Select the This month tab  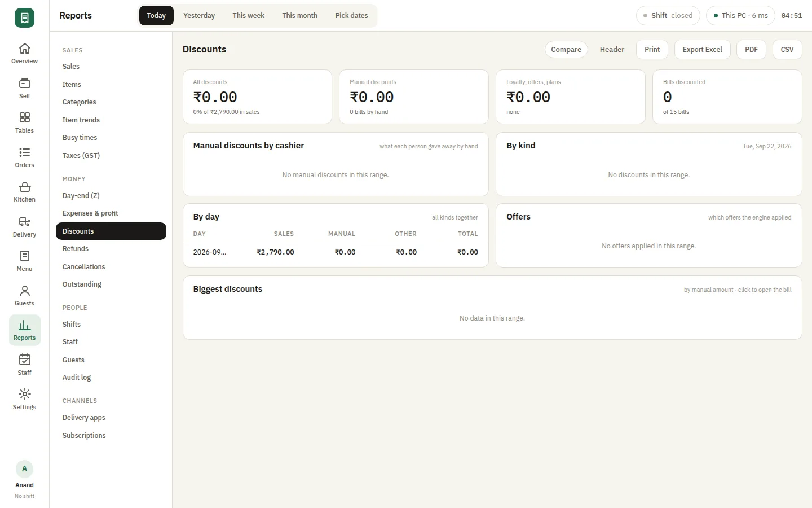coord(299,16)
